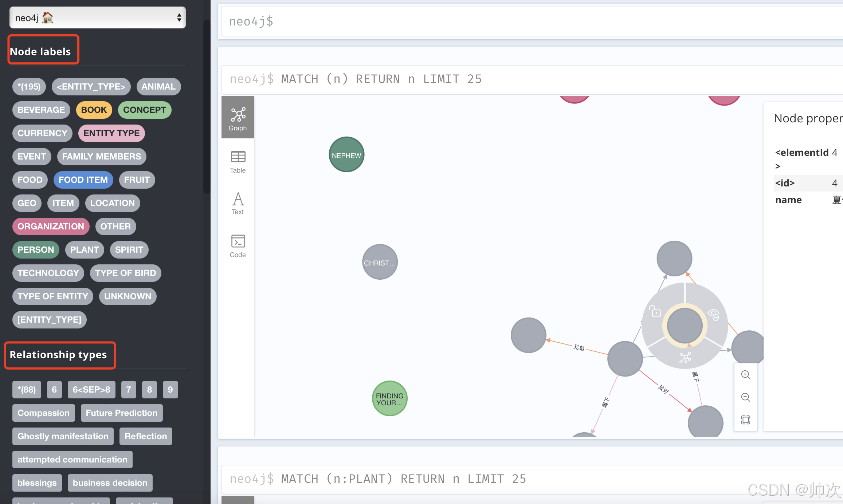Select the BEVERAGE node label
843x504 pixels.
41,110
